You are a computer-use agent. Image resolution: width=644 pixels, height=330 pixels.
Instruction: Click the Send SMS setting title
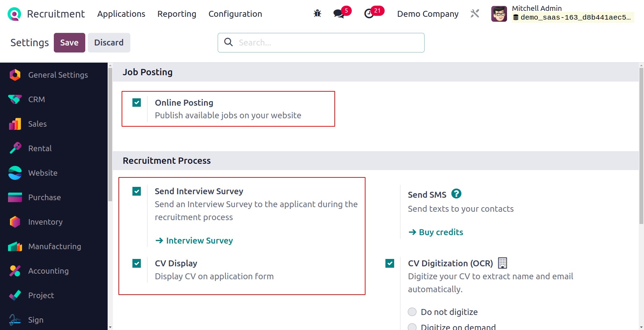click(427, 195)
